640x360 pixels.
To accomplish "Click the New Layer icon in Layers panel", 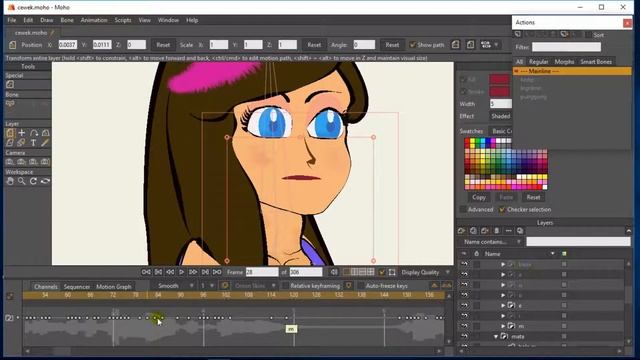I will tap(462, 231).
